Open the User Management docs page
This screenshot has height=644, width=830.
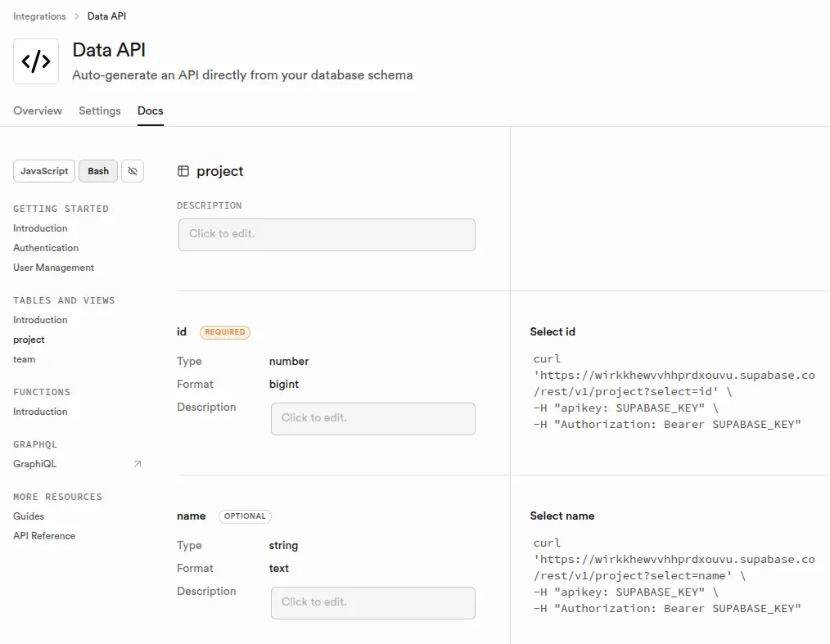[53, 268]
